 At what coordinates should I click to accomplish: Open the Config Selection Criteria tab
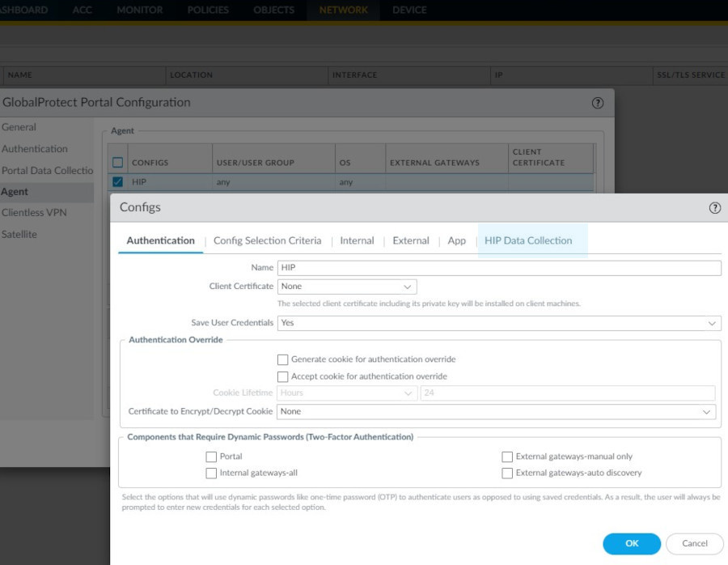coord(268,240)
